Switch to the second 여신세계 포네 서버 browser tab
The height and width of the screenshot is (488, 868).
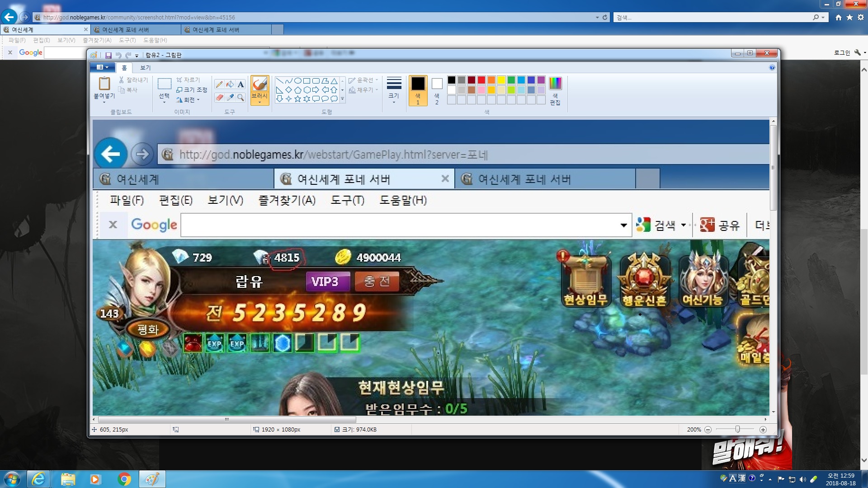pyautogui.click(x=226, y=30)
